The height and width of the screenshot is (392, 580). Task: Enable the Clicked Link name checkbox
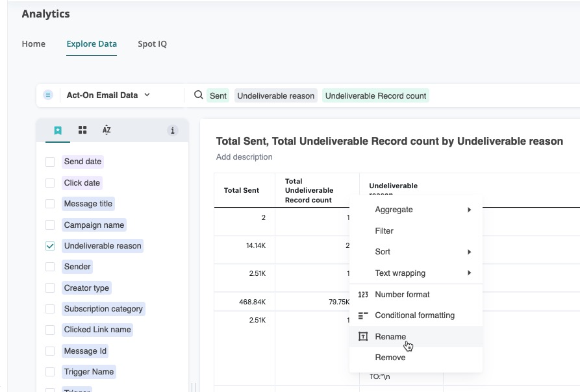click(50, 330)
